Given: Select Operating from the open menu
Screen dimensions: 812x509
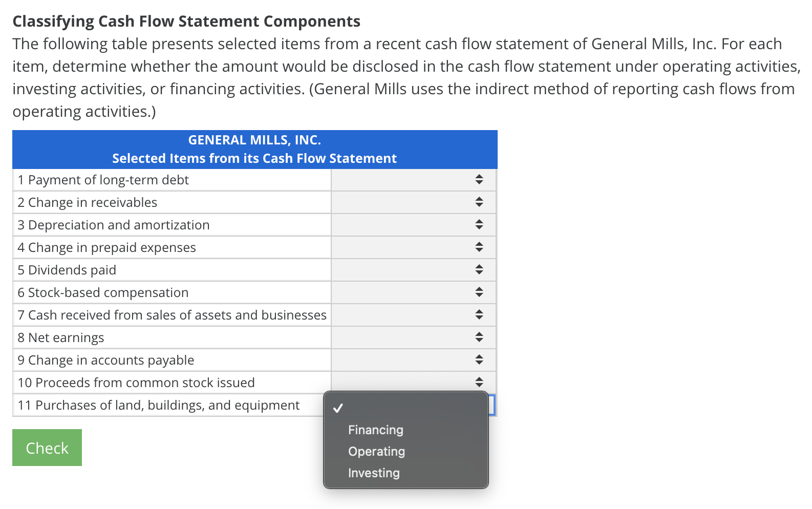Looking at the screenshot, I should 376,452.
